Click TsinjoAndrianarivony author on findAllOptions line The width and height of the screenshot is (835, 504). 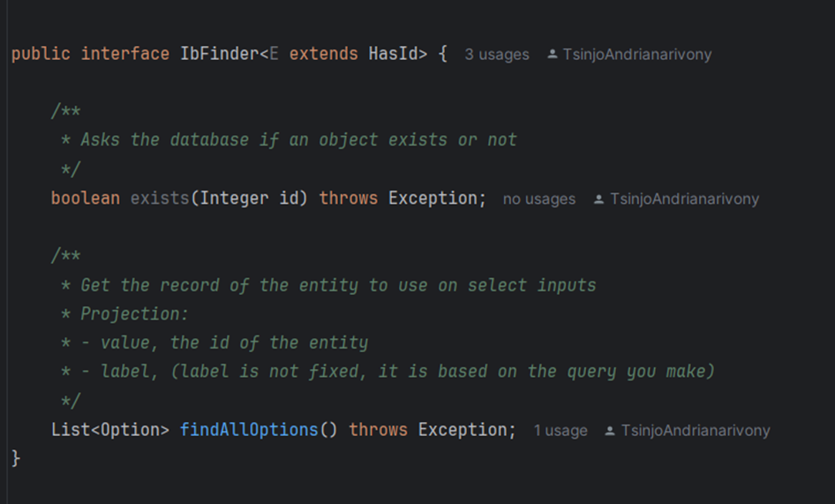pyautogui.click(x=696, y=431)
